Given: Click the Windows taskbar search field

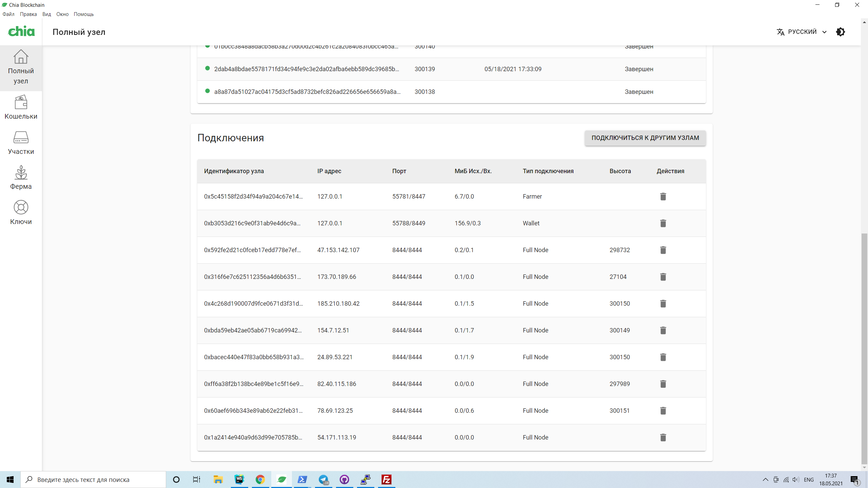Looking at the screenshot, I should 93,480.
